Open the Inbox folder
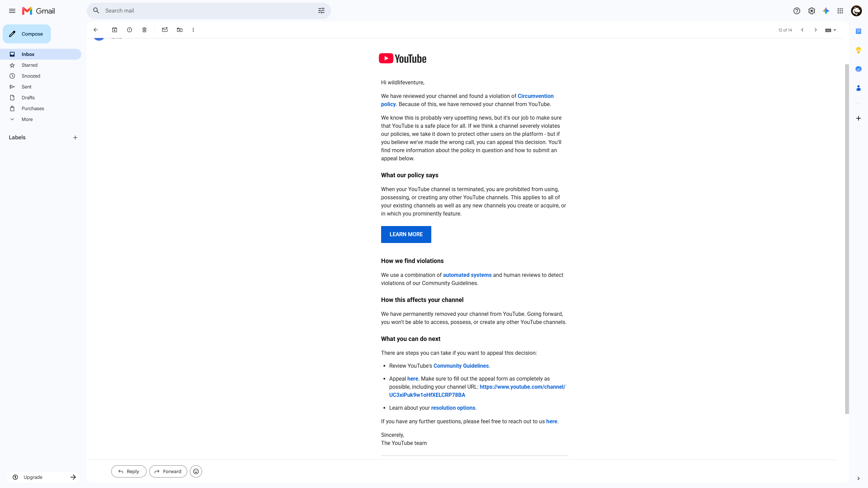Screen dimensions: 868x488 41,54
